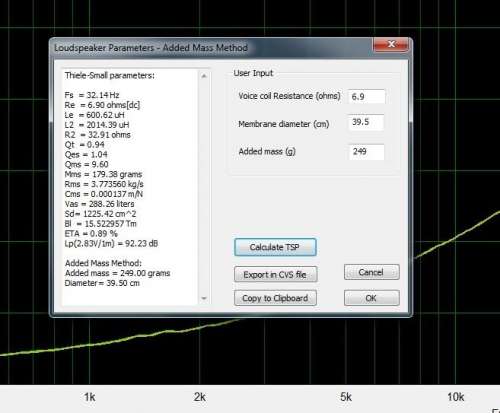Select the Mms = 179.38 grams line
This screenshot has height=413, width=500.
point(104,174)
